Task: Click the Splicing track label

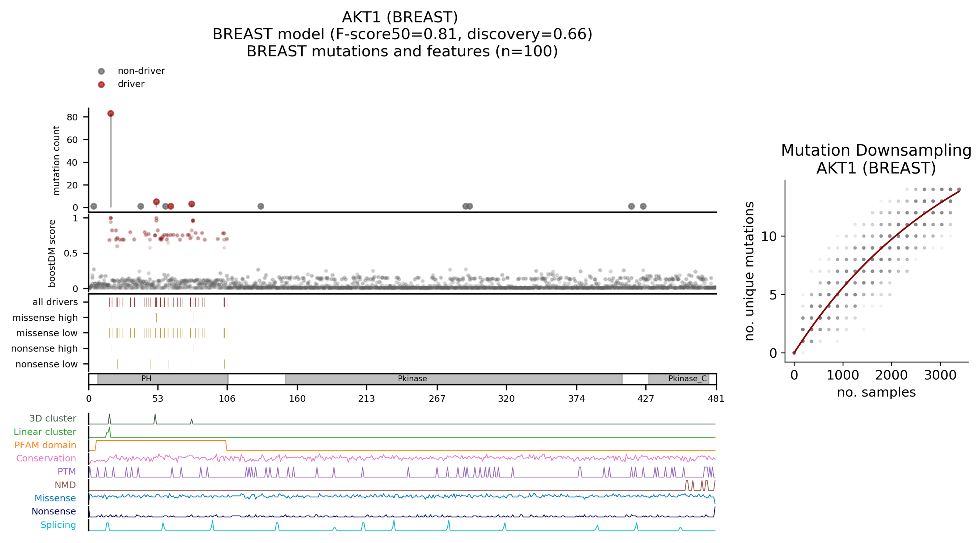Action: click(58, 525)
